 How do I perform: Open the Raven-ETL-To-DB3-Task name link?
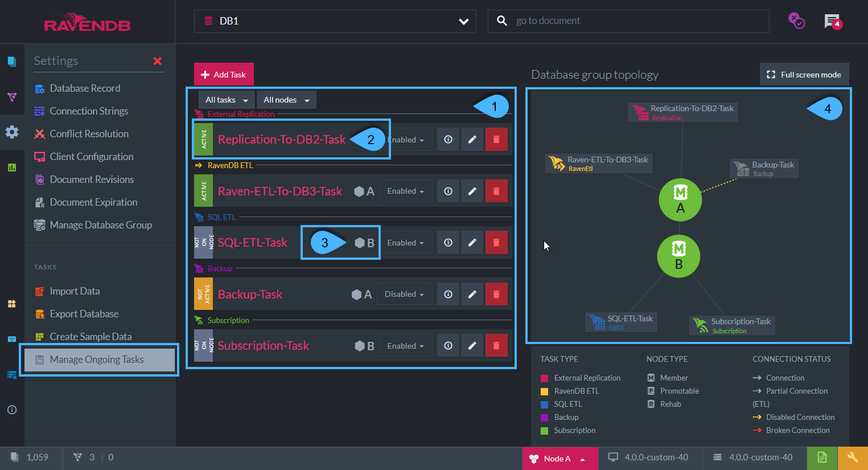tap(280, 191)
